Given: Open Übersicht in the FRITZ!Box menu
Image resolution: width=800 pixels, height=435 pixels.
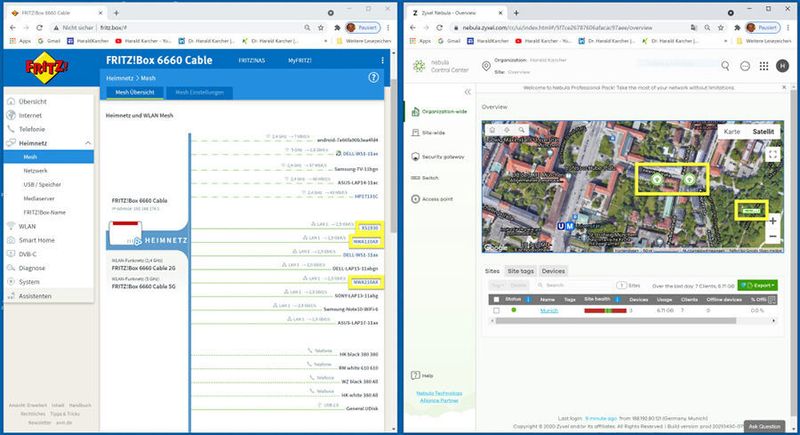Looking at the screenshot, I should point(33,101).
